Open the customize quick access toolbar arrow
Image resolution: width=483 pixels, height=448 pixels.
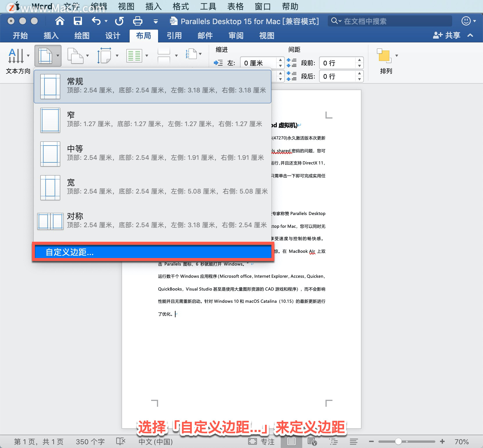tap(156, 21)
